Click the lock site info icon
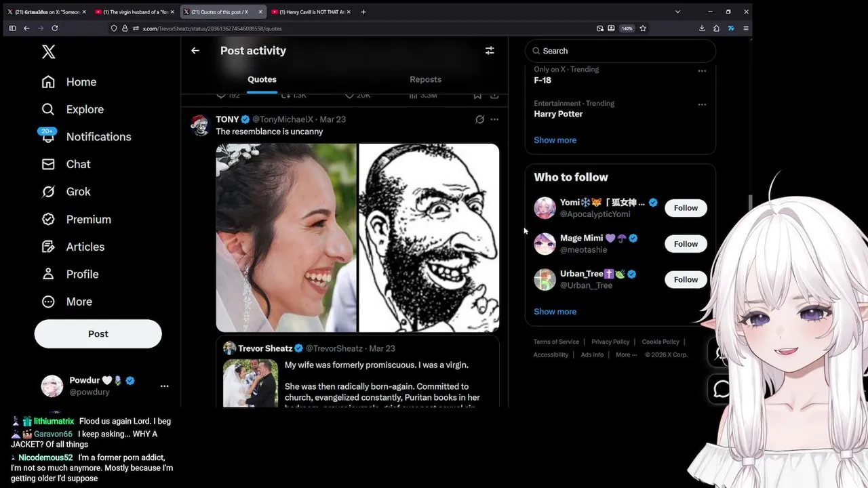Screen dimensions: 868x488 [x=124, y=28]
